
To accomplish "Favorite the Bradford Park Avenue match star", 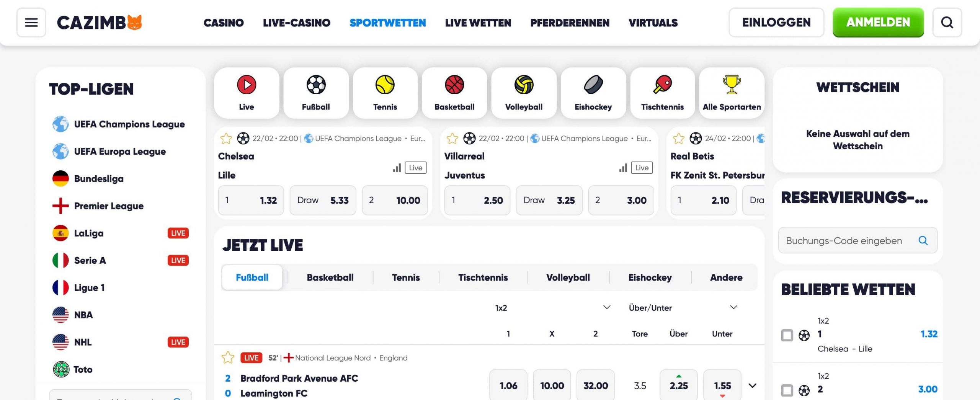I will coord(228,358).
